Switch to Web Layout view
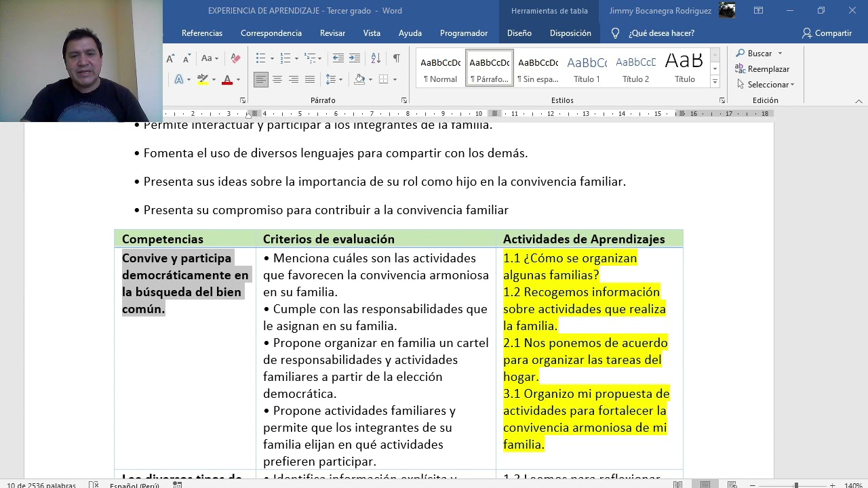 click(x=732, y=485)
